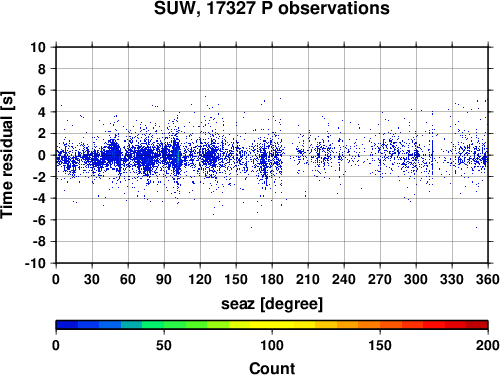This screenshot has width=500, height=375.
Task: Click x-axis tick label '210'
Action: [308, 279]
